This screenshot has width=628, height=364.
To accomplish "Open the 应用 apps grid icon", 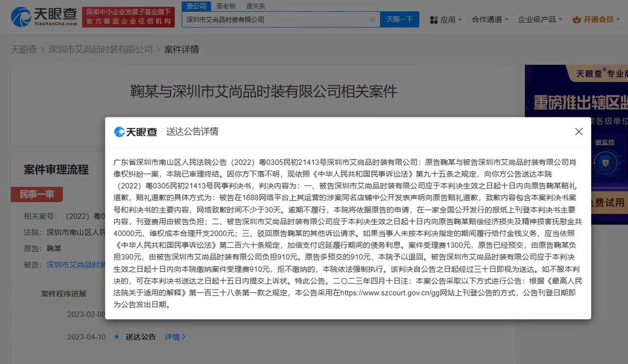I will (434, 20).
